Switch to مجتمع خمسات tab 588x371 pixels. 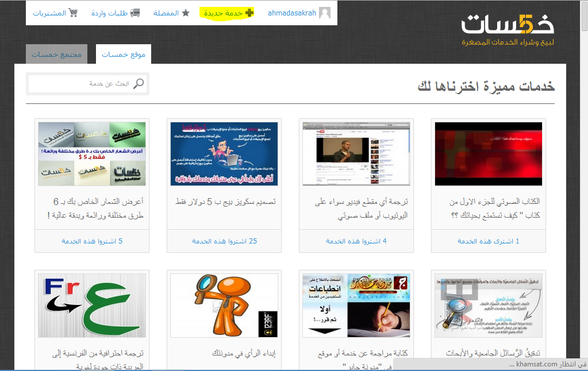coord(57,54)
